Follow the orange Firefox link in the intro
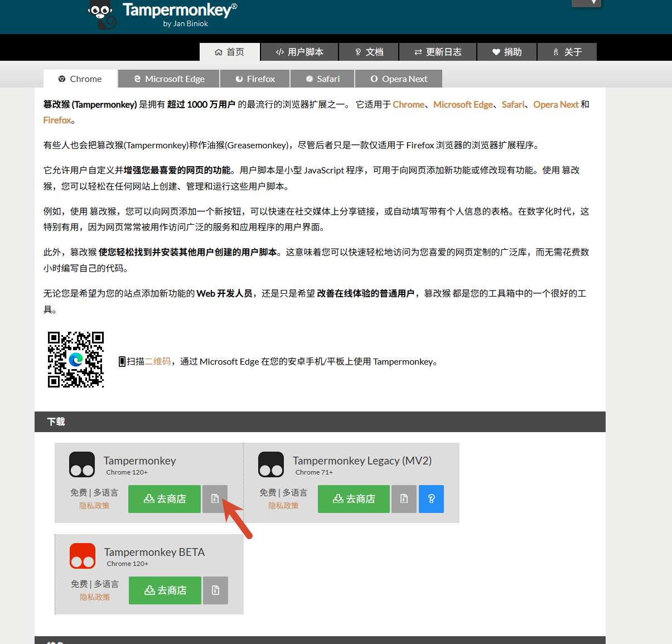 pyautogui.click(x=57, y=120)
